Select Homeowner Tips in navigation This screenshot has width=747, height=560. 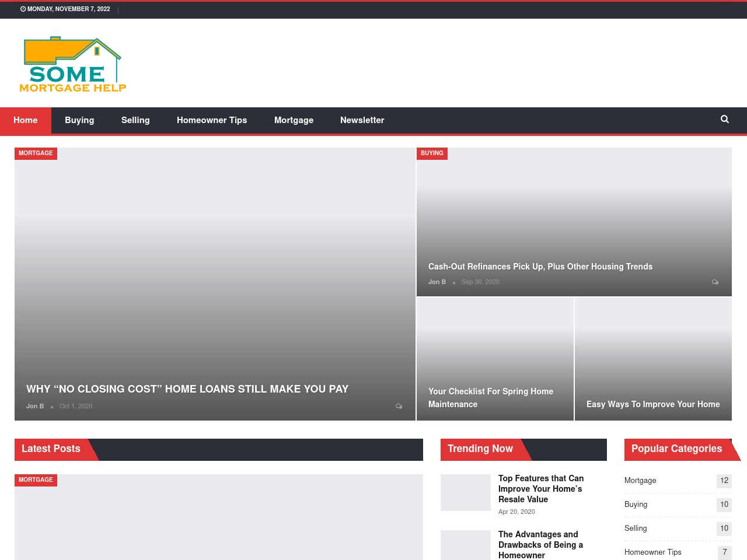(x=212, y=120)
